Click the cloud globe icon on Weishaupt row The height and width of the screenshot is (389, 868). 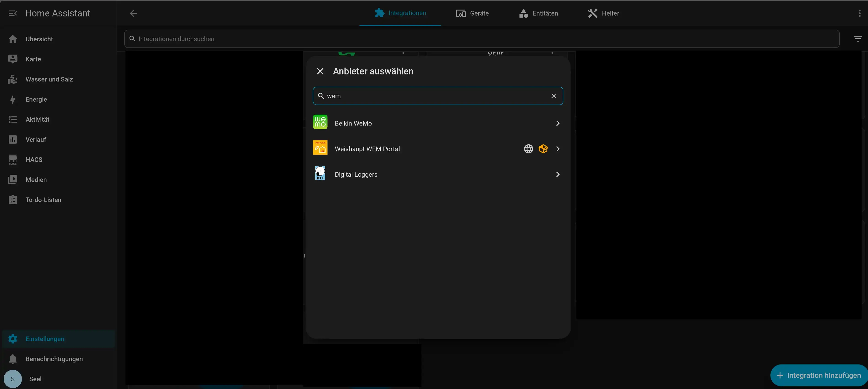tap(528, 149)
